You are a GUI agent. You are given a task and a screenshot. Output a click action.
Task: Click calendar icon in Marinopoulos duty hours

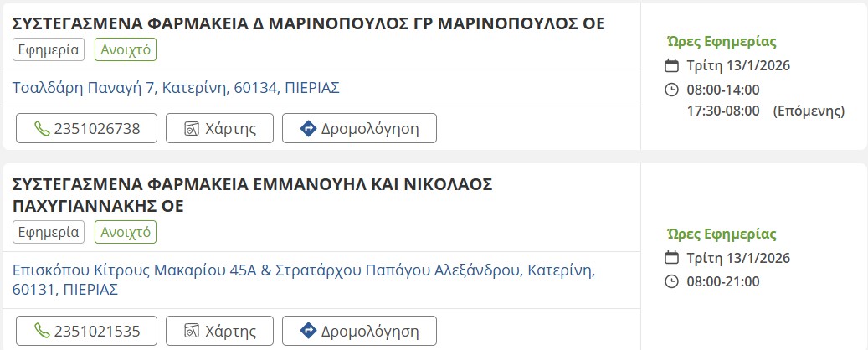671,66
